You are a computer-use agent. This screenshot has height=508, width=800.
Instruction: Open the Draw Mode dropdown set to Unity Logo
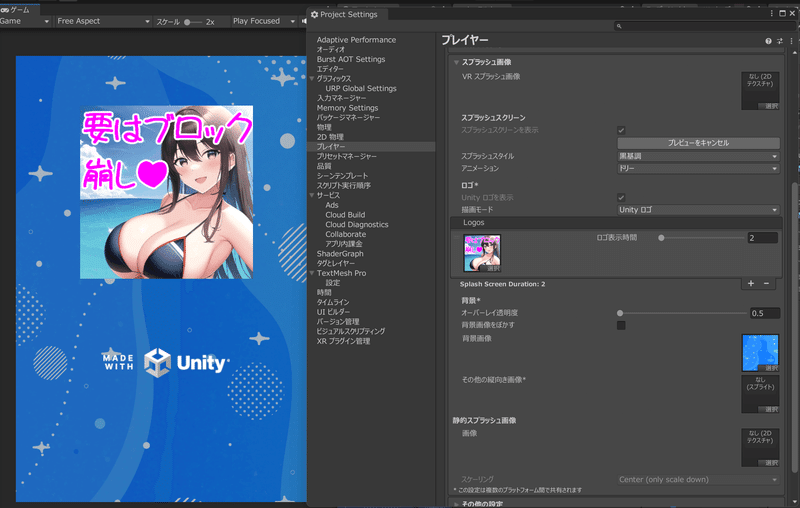[698, 210]
